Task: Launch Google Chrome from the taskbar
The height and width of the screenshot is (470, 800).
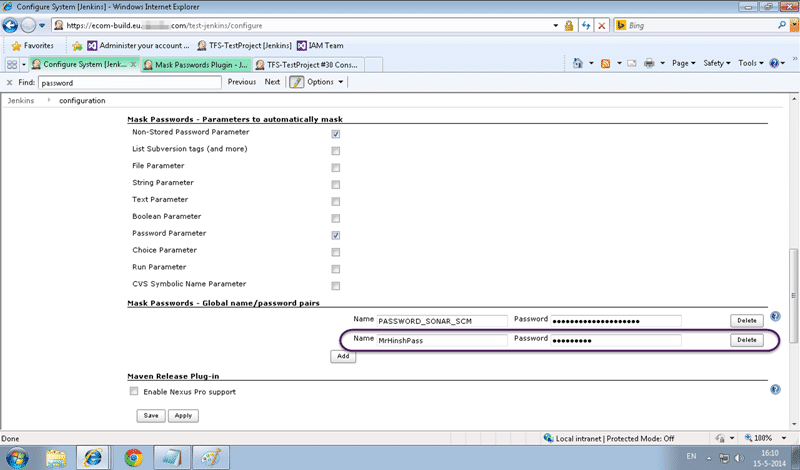Action: coord(133,458)
